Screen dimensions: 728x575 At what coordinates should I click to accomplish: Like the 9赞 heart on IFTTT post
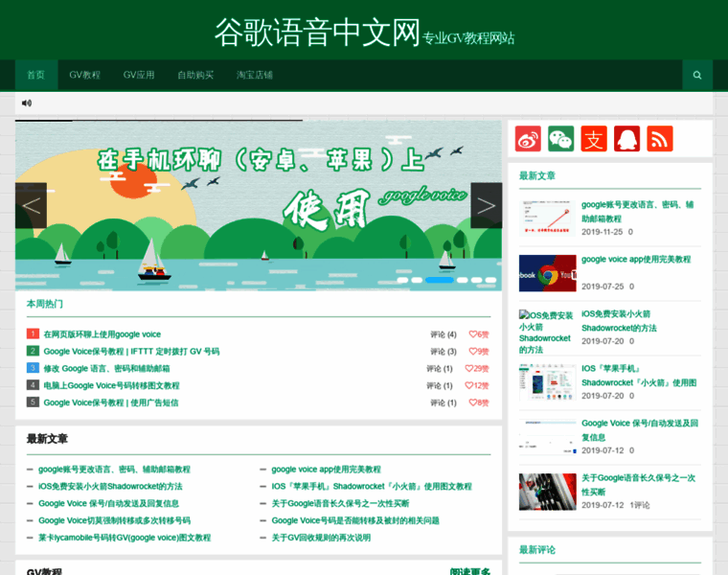[x=479, y=352]
